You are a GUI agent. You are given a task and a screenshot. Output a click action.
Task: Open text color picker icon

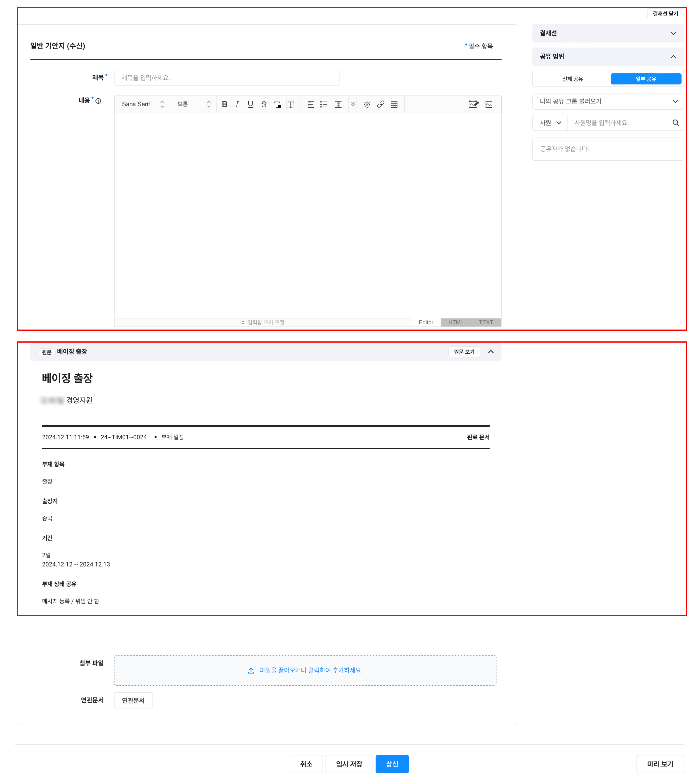(x=277, y=104)
